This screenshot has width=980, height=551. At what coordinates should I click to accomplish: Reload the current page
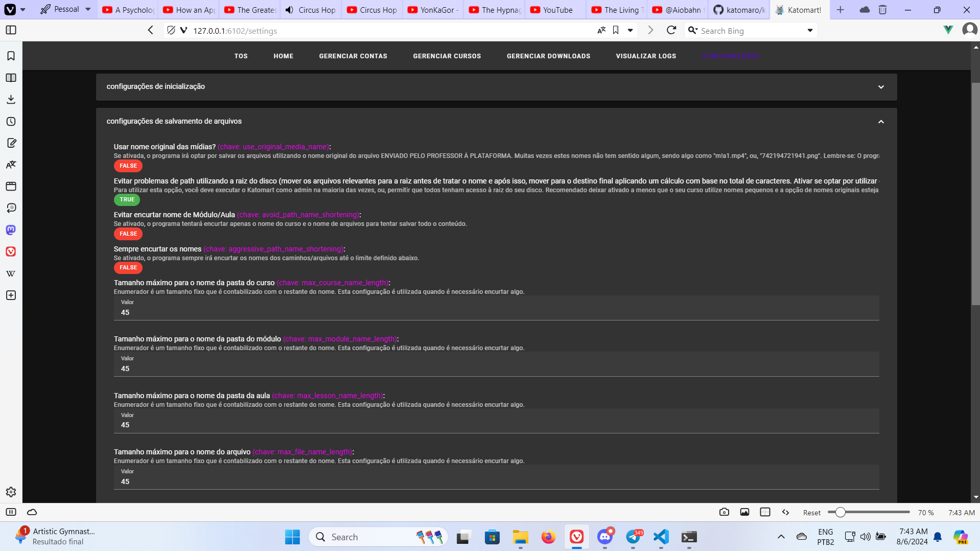671,30
